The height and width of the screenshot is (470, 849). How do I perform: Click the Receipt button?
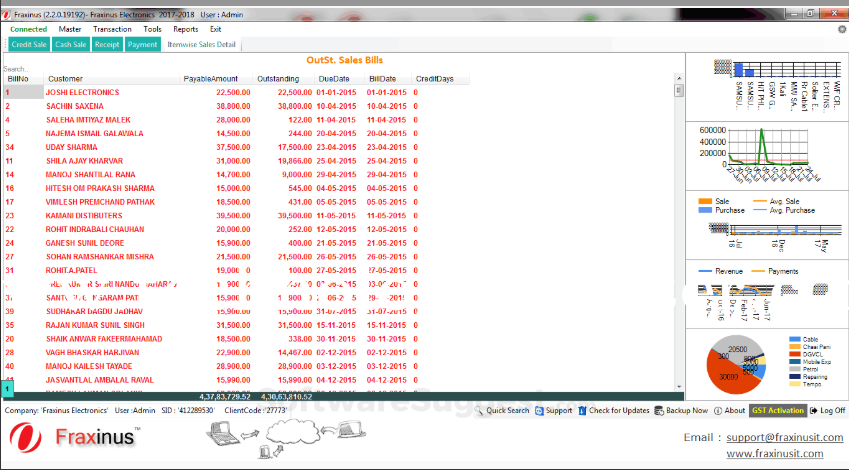coord(107,44)
